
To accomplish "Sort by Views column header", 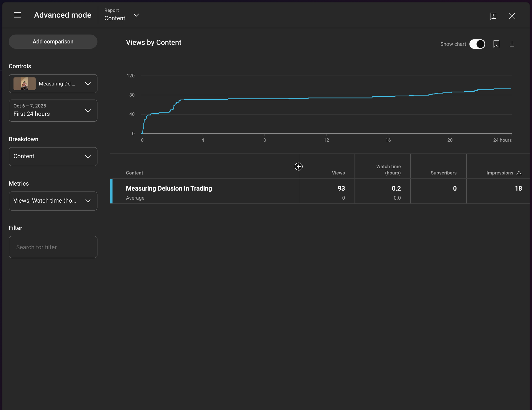I will pos(338,173).
